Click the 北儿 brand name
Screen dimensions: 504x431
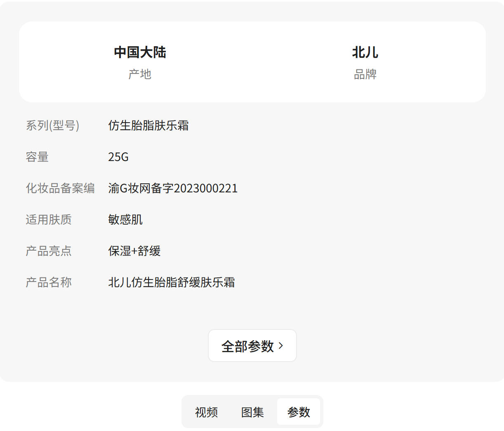365,52
